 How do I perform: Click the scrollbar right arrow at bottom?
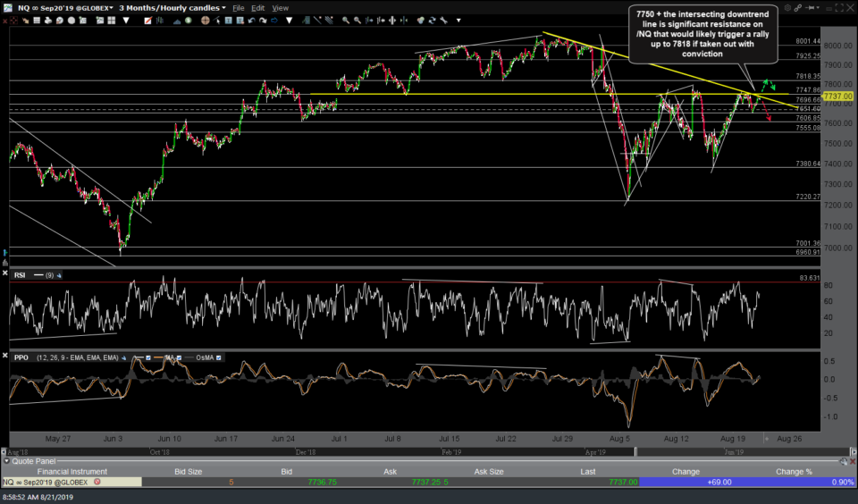853,452
